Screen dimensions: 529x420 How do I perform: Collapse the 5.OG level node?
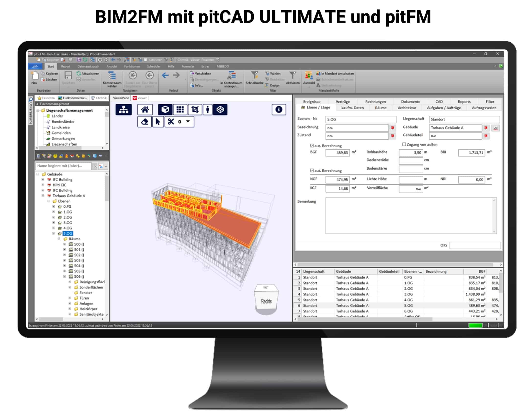(54, 233)
